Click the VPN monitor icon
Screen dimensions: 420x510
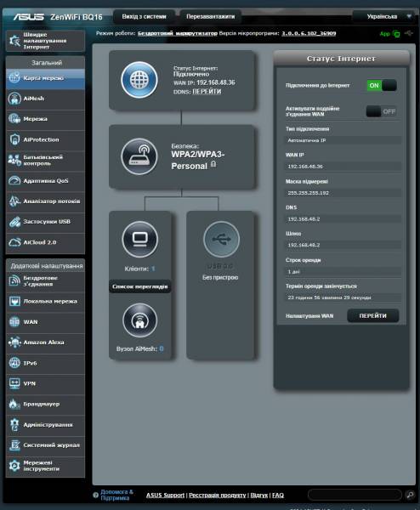pos(14,383)
